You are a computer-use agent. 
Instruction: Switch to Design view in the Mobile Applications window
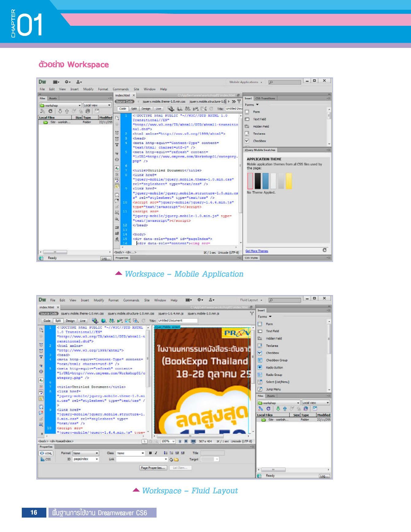click(146, 109)
